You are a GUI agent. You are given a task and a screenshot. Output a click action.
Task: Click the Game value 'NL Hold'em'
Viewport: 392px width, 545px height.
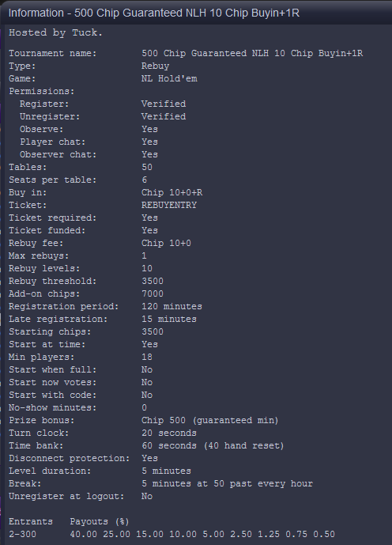click(169, 78)
